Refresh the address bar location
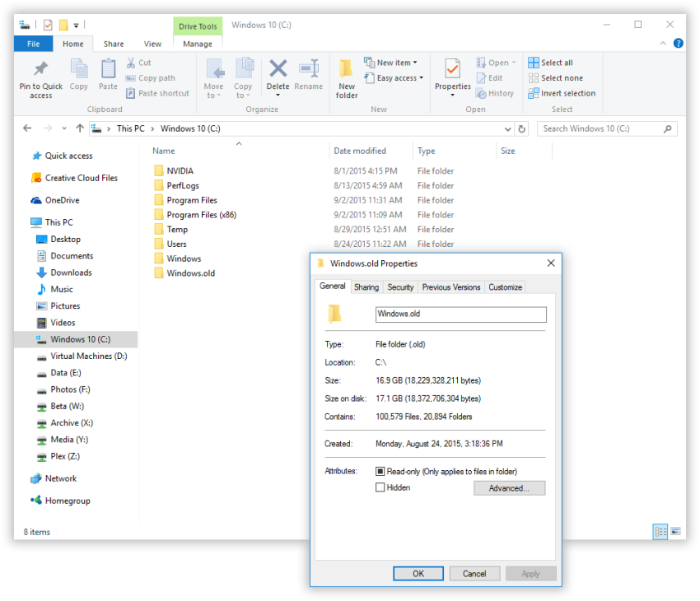The image size is (700, 601). (x=521, y=129)
